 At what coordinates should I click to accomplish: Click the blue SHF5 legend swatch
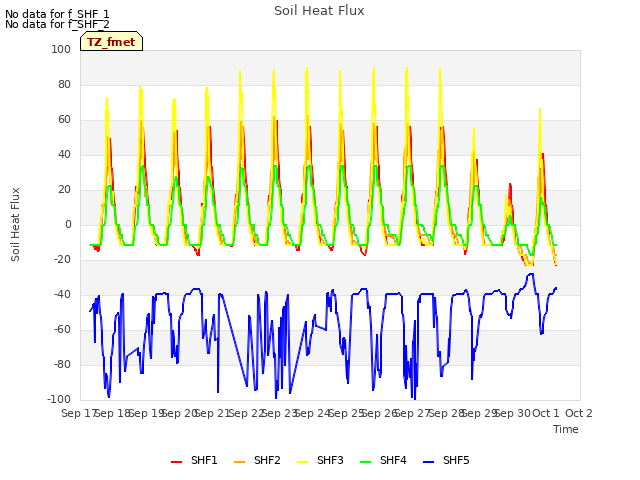coord(429,462)
